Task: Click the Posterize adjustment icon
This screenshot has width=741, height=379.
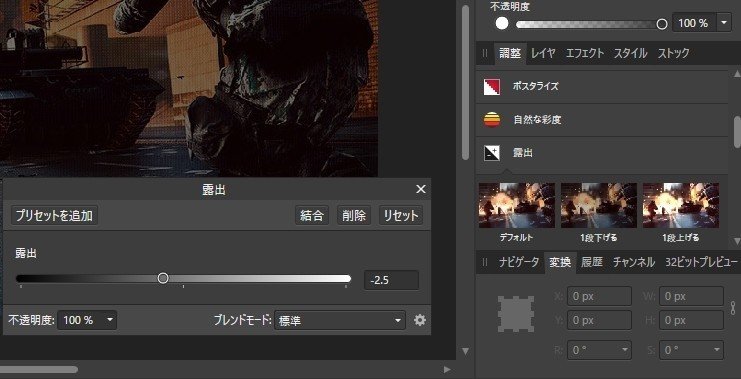Action: coord(492,87)
